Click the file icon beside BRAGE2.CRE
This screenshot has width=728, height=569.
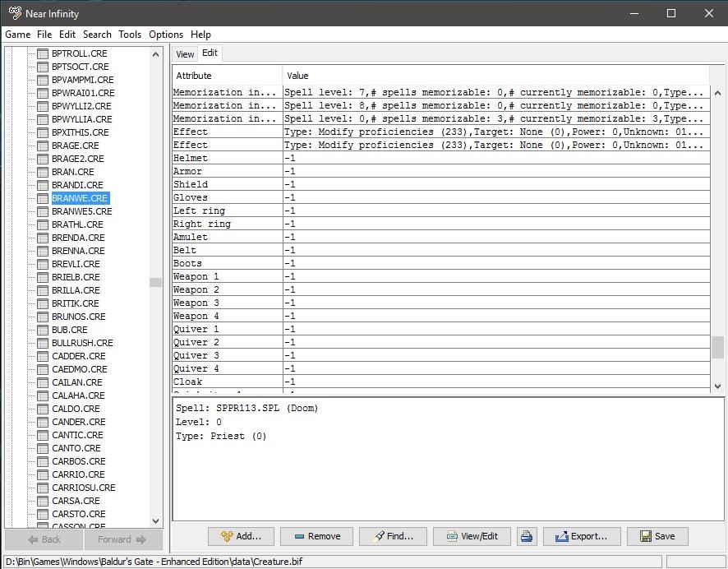[x=43, y=159]
